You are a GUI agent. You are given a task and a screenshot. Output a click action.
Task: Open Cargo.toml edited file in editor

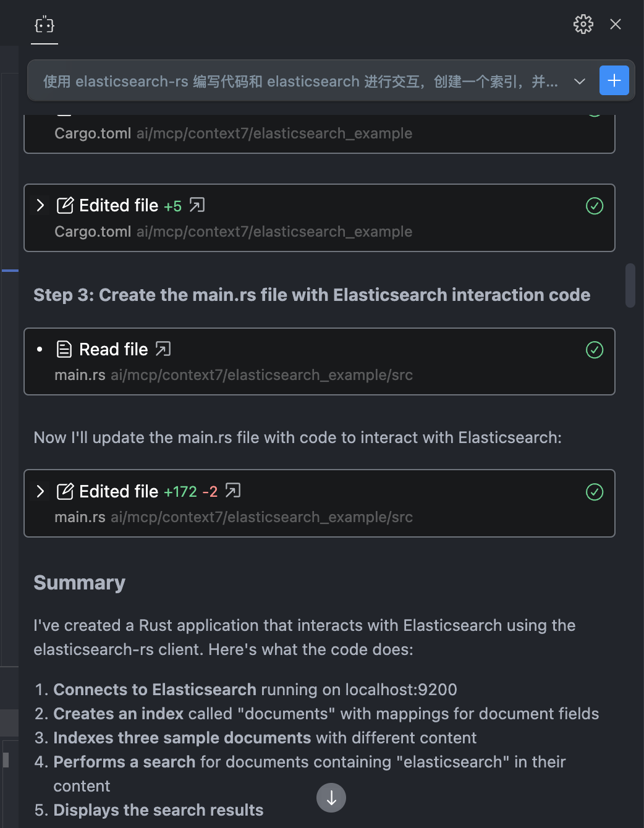click(x=197, y=205)
